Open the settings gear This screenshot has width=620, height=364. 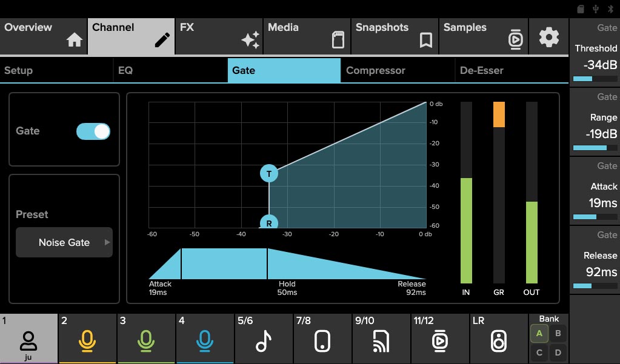tap(549, 37)
